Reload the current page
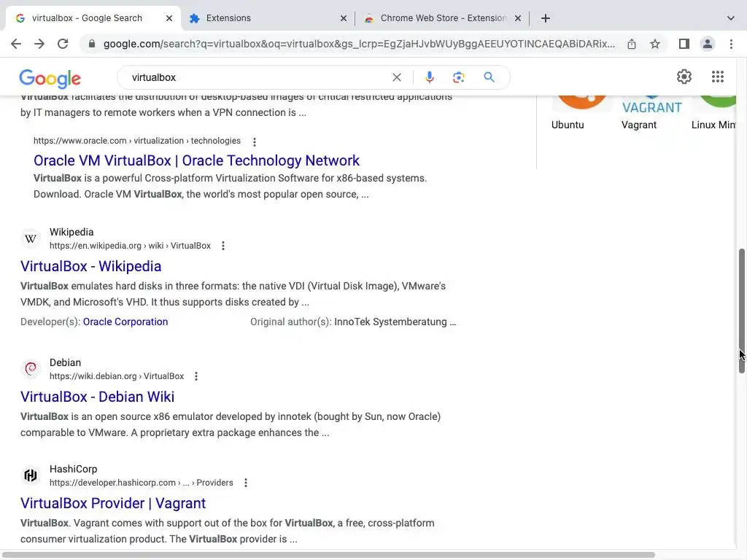The height and width of the screenshot is (560, 747). (x=63, y=44)
